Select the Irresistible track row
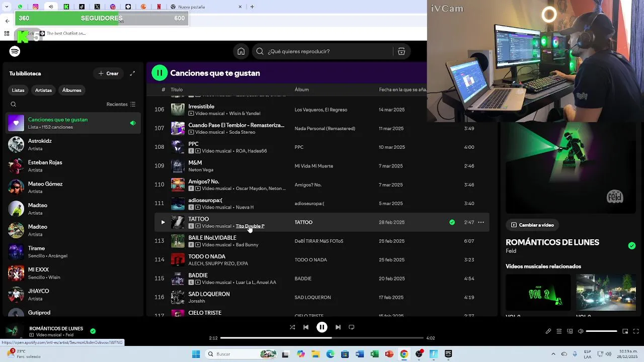The width and height of the screenshot is (644, 362). point(321,110)
